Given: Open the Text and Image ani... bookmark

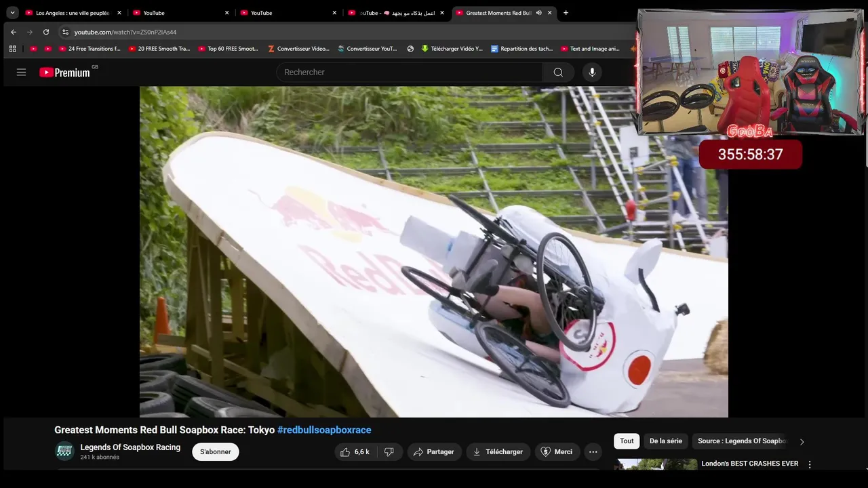Looking at the screenshot, I should pos(591,49).
